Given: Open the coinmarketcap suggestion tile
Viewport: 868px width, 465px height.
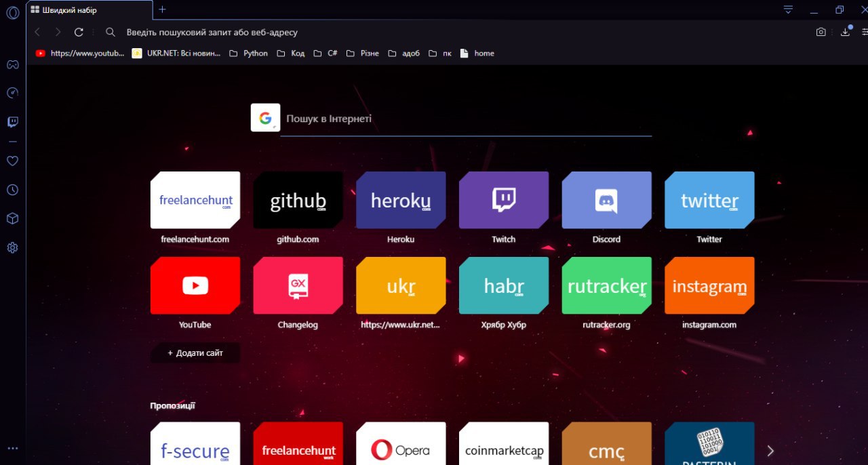Looking at the screenshot, I should coord(504,444).
